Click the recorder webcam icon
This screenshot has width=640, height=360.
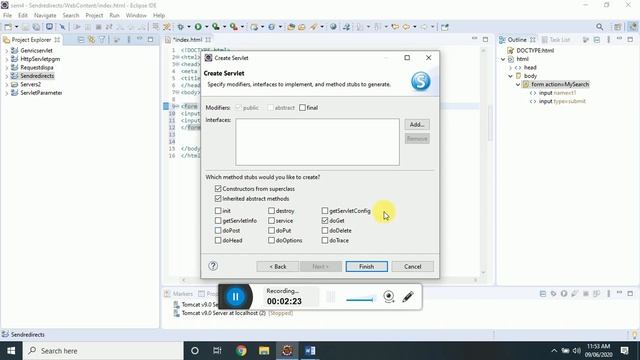coord(389,296)
